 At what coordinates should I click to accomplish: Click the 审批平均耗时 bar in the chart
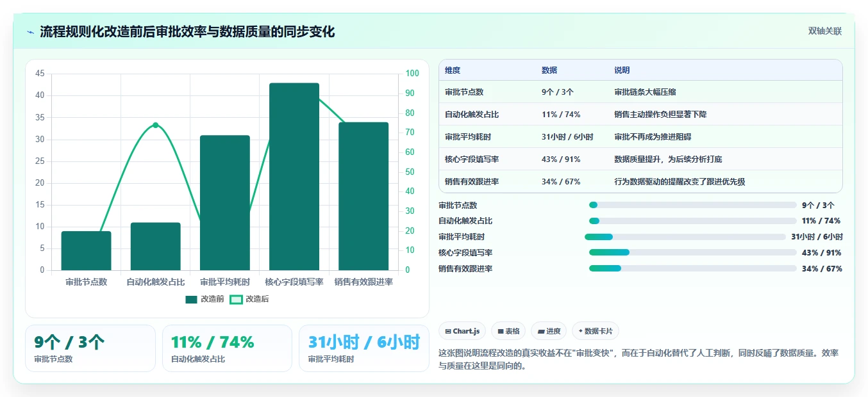coord(225,202)
